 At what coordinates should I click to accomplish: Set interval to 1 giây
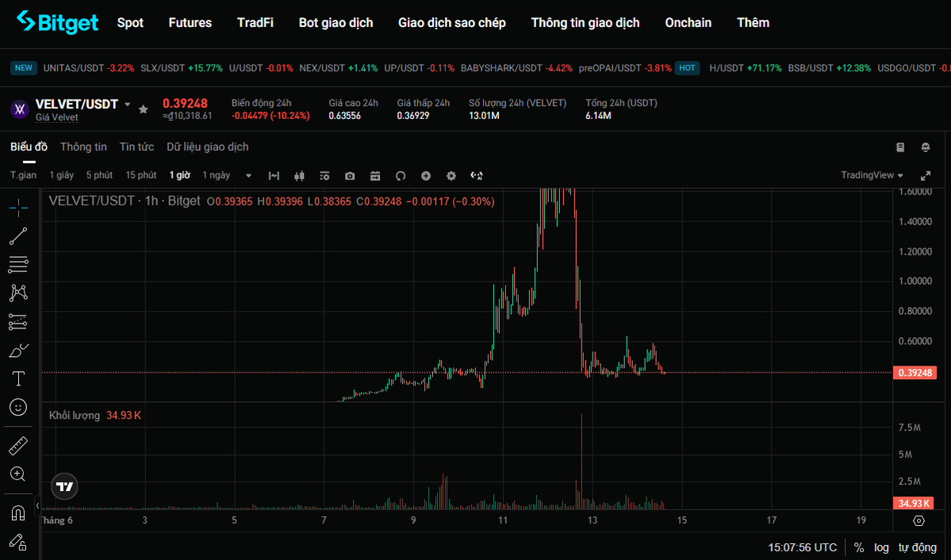61,175
